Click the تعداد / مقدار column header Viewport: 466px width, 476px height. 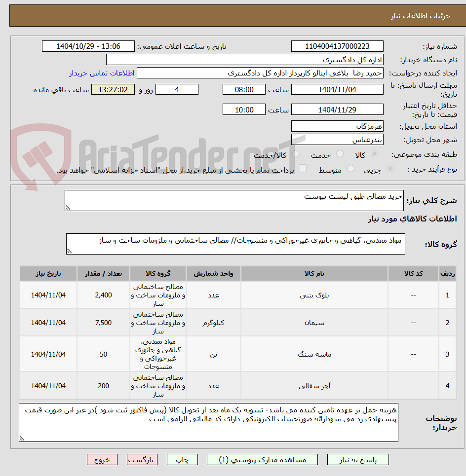(103, 274)
